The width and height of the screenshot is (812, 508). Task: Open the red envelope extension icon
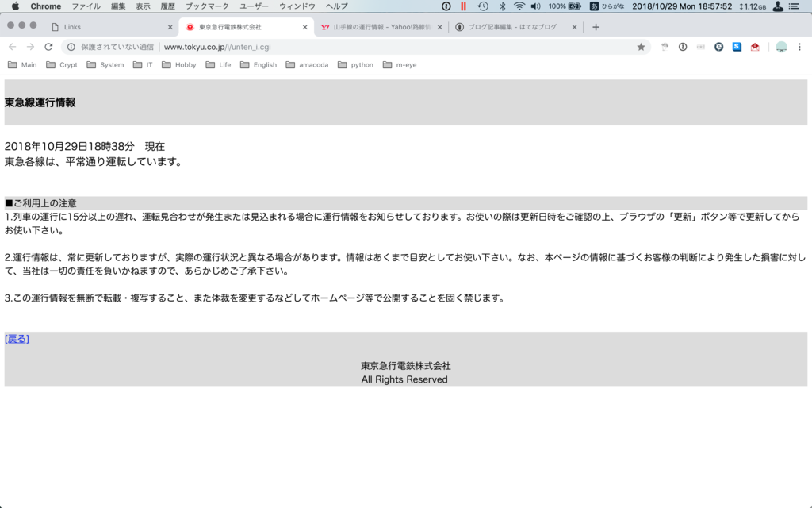(755, 47)
